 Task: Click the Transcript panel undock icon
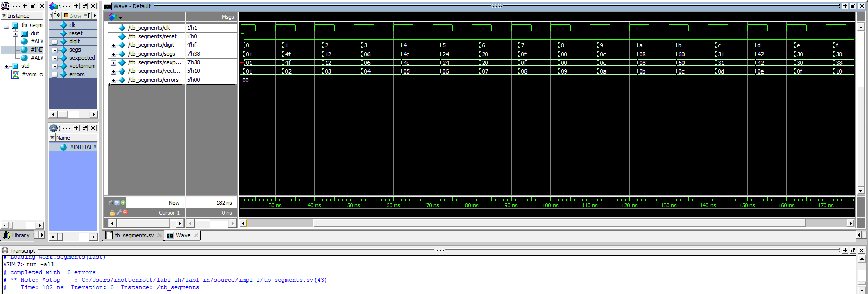pos(853,250)
